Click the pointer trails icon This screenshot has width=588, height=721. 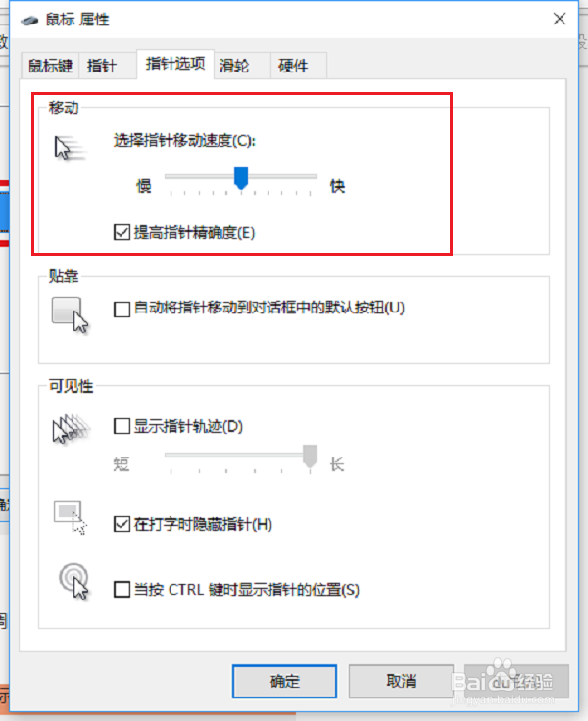click(71, 428)
